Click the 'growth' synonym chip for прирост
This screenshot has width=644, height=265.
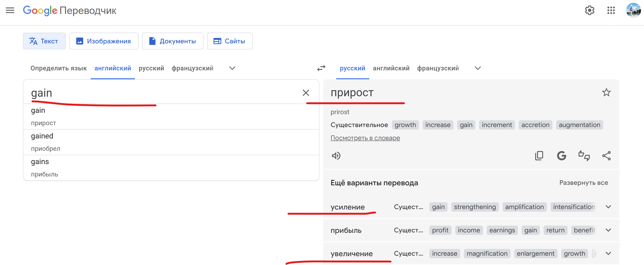coord(405,125)
